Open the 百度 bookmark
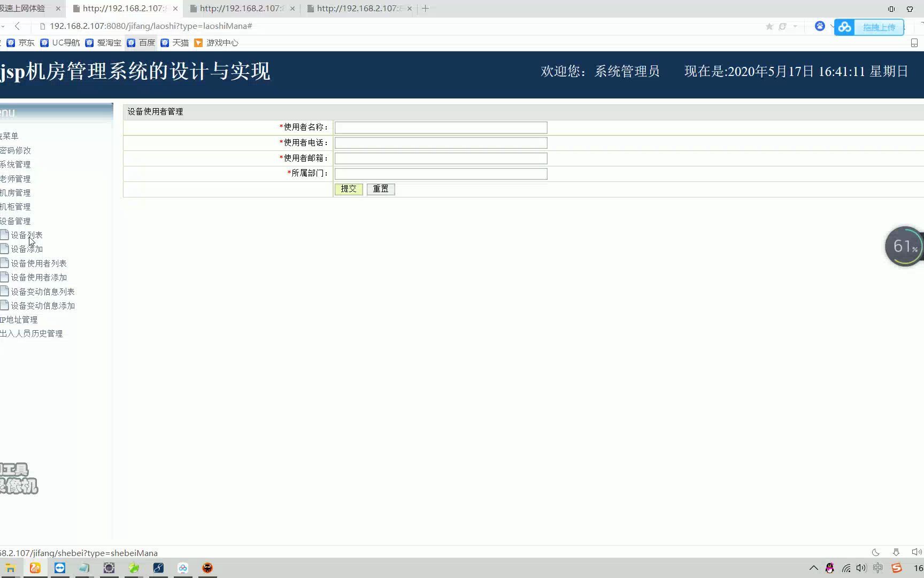The width and height of the screenshot is (924, 578). [x=145, y=42]
